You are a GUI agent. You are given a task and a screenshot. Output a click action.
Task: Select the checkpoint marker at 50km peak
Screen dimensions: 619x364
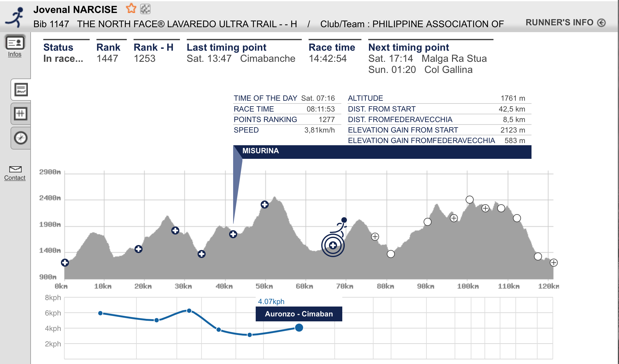[264, 205]
